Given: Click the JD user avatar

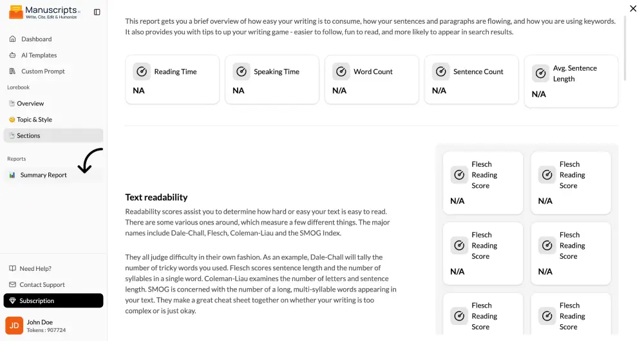Looking at the screenshot, I should [14, 326].
